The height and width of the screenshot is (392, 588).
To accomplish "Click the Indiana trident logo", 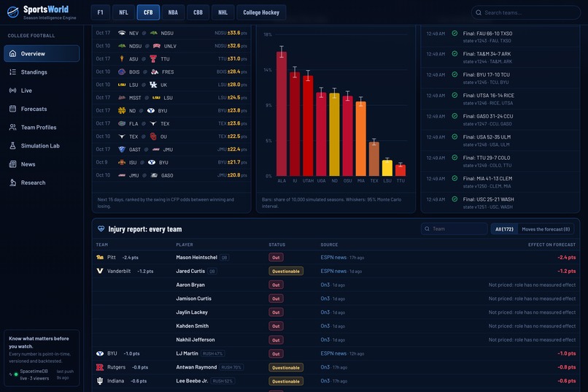I will [x=100, y=381].
